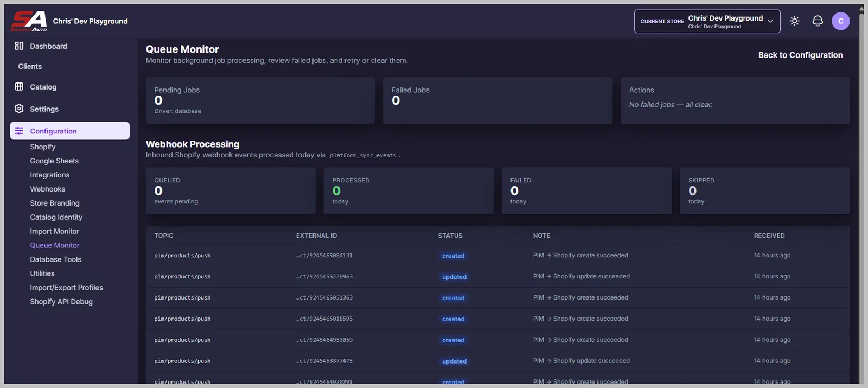The height and width of the screenshot is (388, 868).
Task: Click the Catalog table icon
Action: [x=19, y=86]
